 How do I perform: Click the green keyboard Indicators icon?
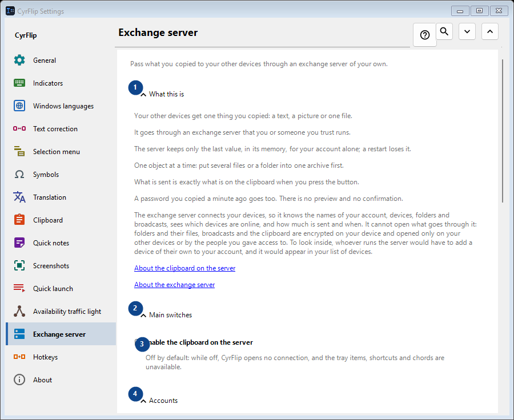19,83
